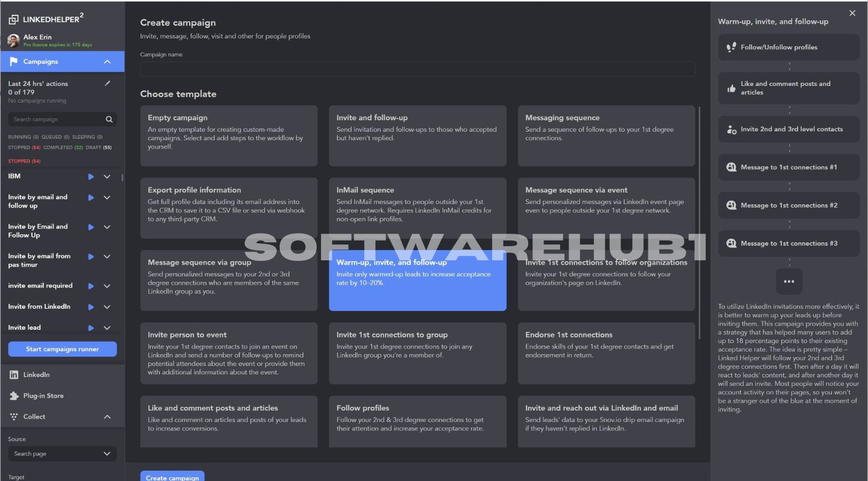Close the Warm-up template details panel
Viewport: 868px width, 481px height.
tap(852, 13)
